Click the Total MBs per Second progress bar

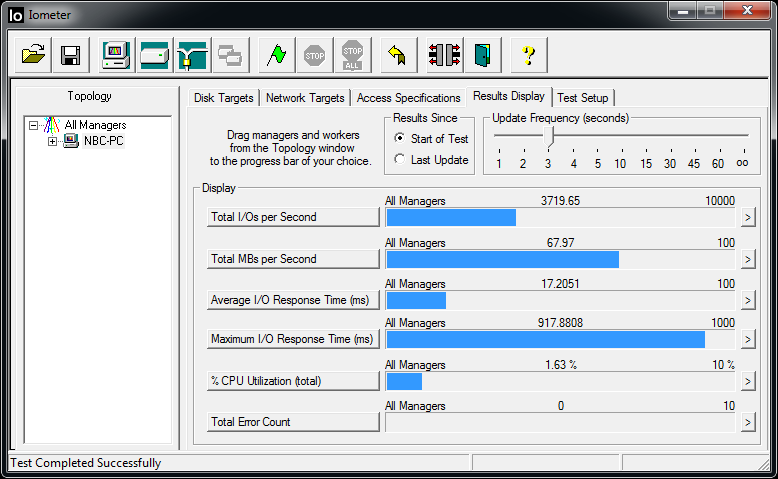point(560,259)
